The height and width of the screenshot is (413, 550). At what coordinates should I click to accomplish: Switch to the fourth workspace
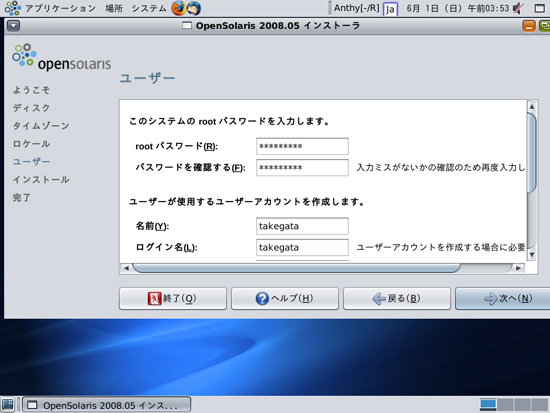click(539, 405)
